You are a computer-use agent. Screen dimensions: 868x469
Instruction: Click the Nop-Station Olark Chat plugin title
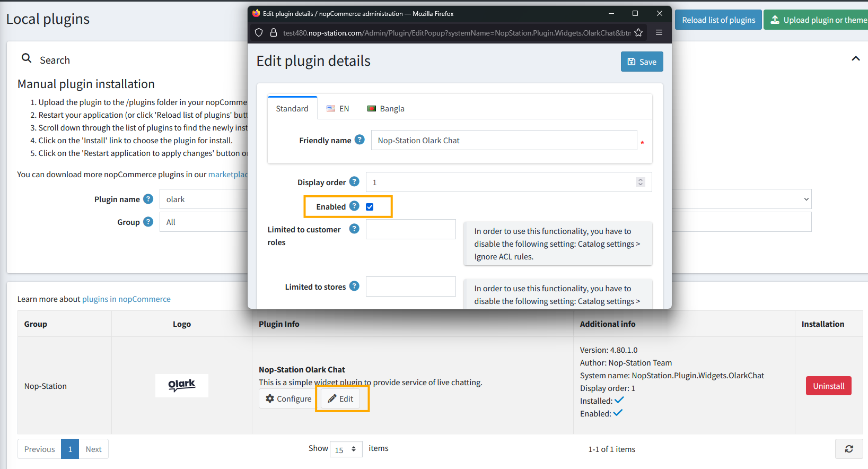coord(302,369)
